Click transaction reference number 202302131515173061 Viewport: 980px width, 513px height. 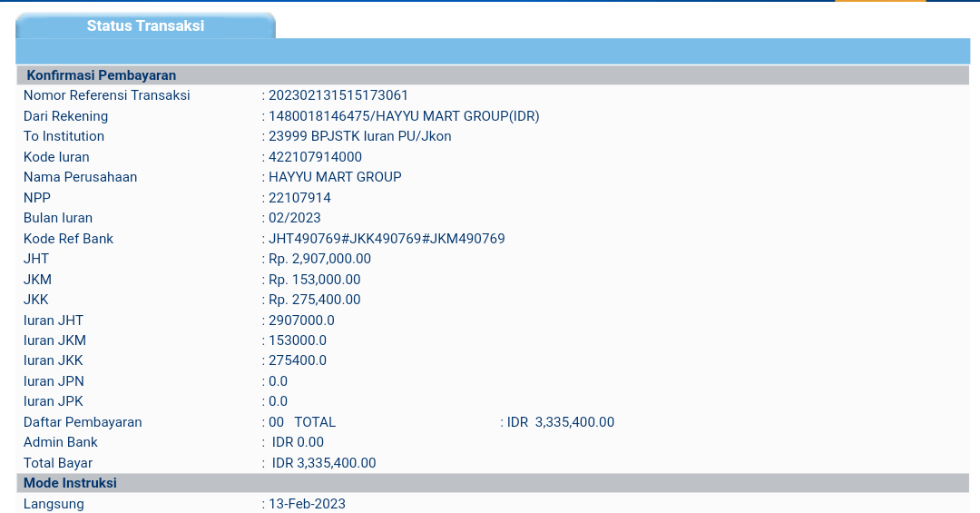pos(338,95)
